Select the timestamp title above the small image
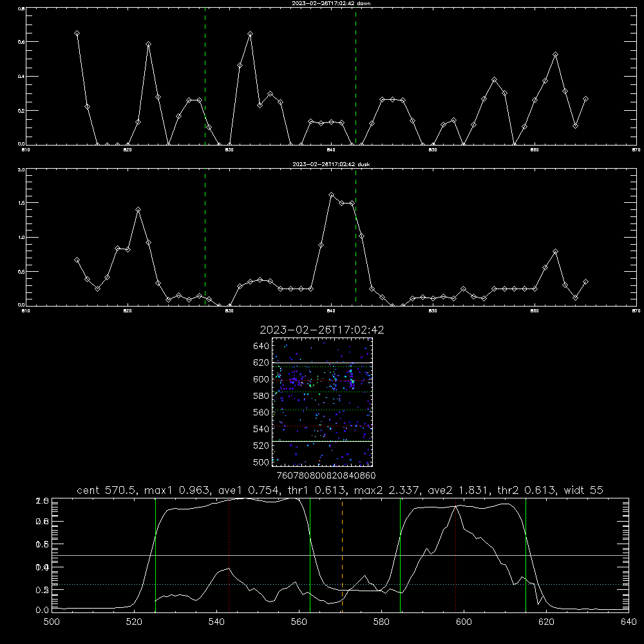The image size is (644, 644). pyautogui.click(x=322, y=330)
